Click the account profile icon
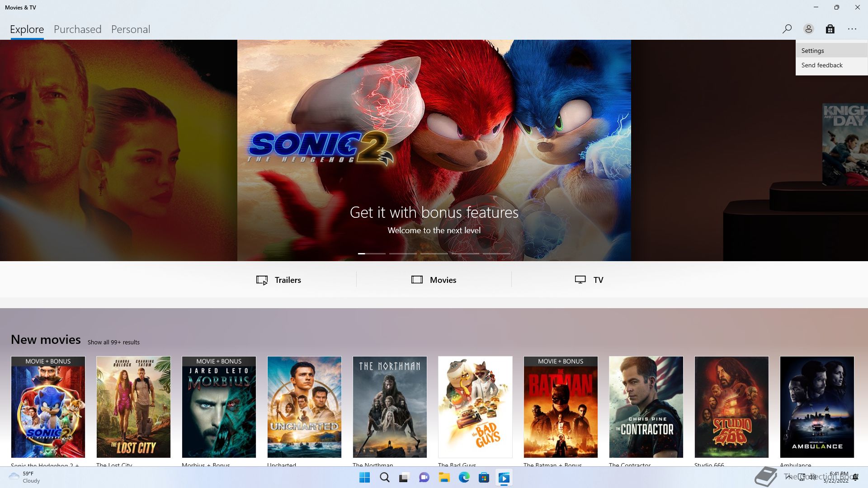 pos(808,29)
